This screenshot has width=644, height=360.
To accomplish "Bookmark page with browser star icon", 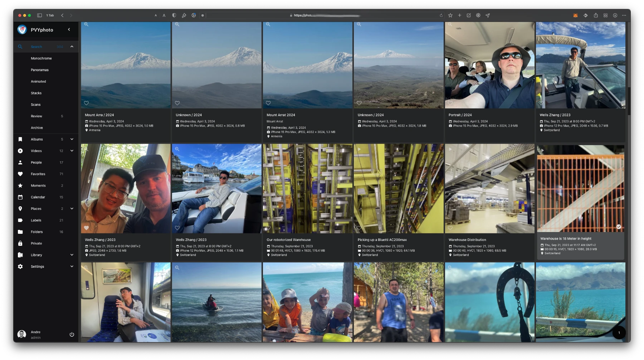I will point(450,15).
